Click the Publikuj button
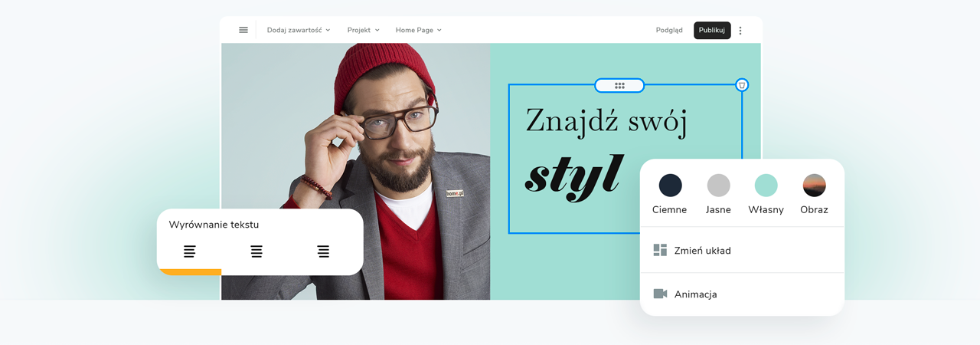Image resolution: width=980 pixels, height=345 pixels. (712, 30)
